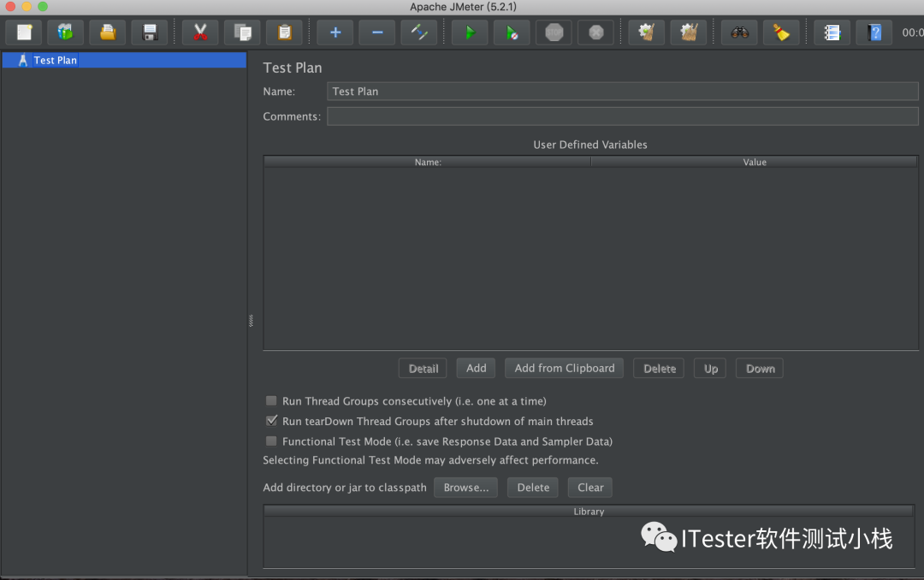924x580 pixels.
Task: Click the Down button
Action: 760,369
